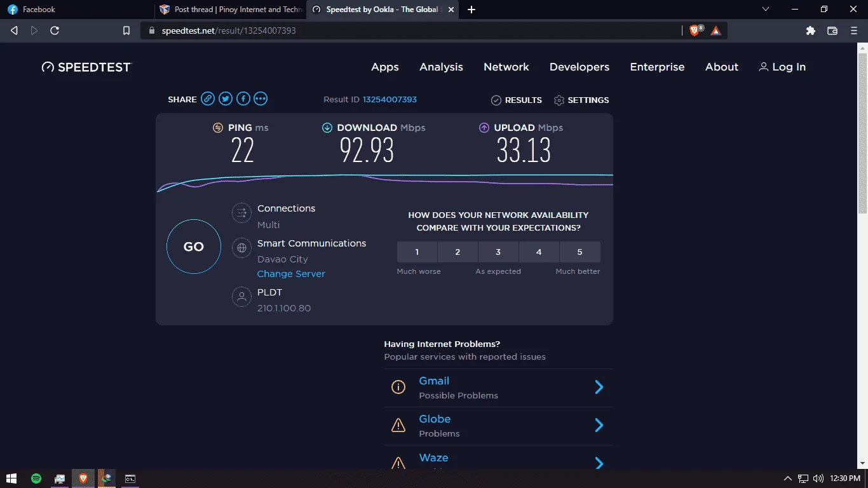Go forward with the browser forward arrow
This screenshot has width=868, height=488.
coord(34,30)
